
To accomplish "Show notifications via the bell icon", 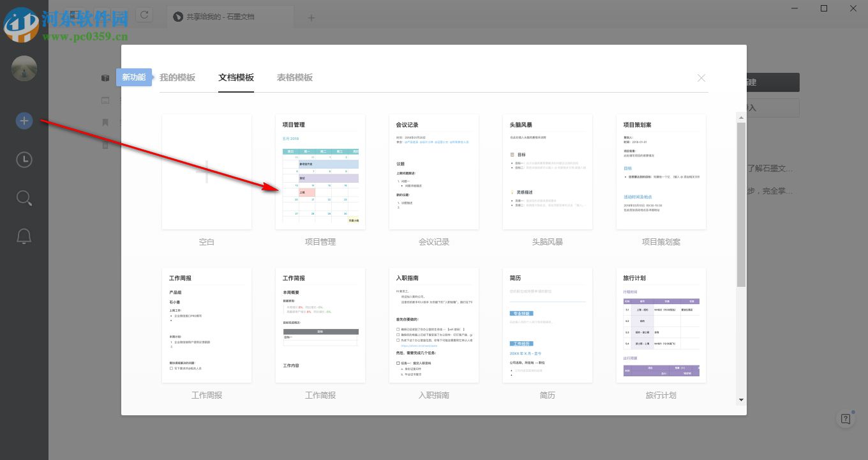I will click(x=24, y=236).
